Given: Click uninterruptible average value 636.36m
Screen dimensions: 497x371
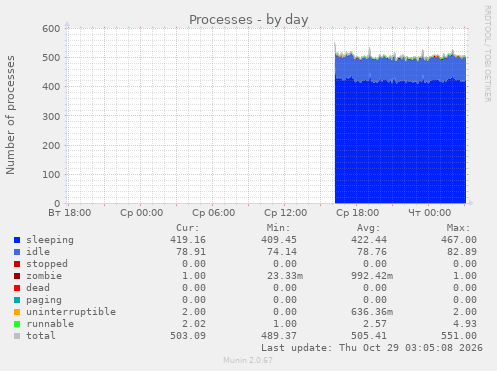Looking at the screenshot, I should click(x=372, y=312).
